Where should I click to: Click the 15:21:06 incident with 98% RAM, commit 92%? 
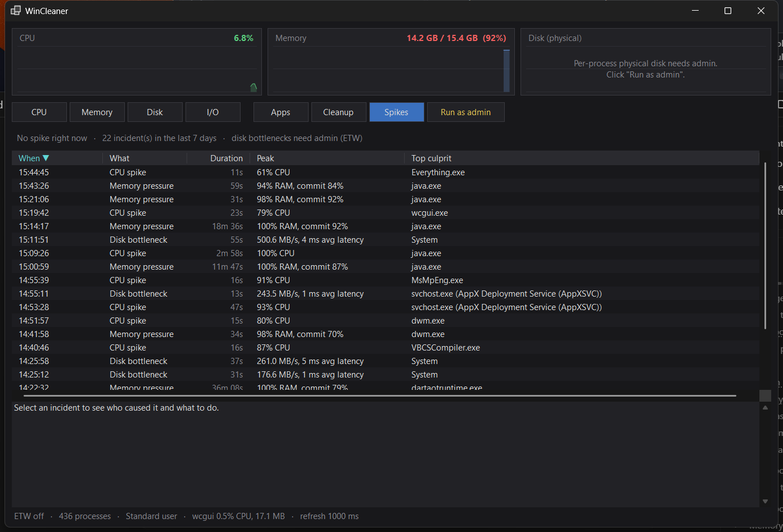coord(386,199)
